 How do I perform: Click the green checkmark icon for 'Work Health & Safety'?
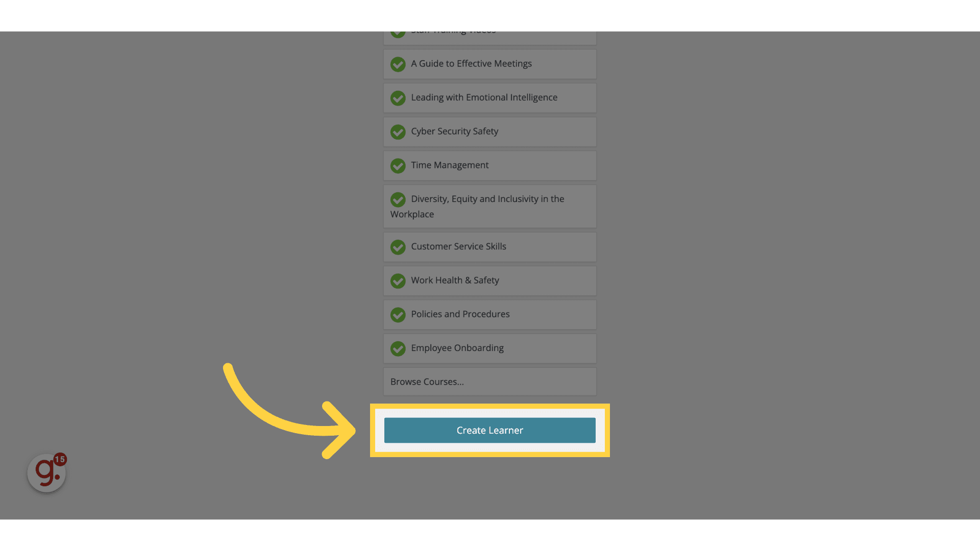(x=397, y=281)
